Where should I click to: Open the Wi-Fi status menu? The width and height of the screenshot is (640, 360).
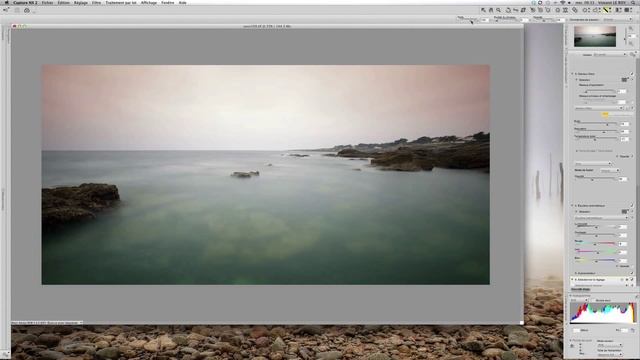pos(562,2)
